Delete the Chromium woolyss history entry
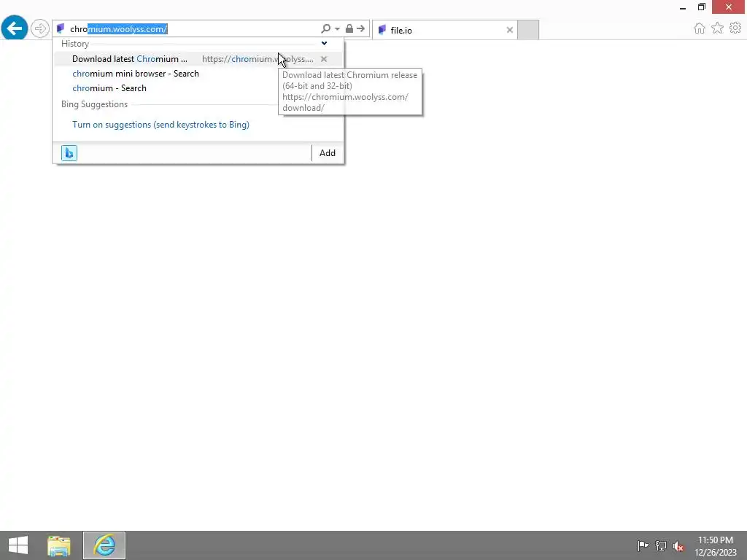747x560 pixels. pos(324,59)
